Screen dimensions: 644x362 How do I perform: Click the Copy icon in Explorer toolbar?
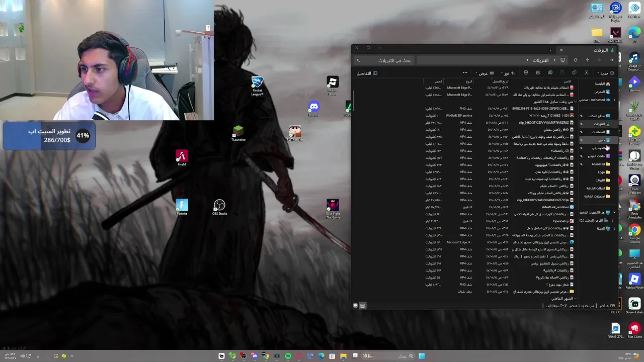point(574,73)
